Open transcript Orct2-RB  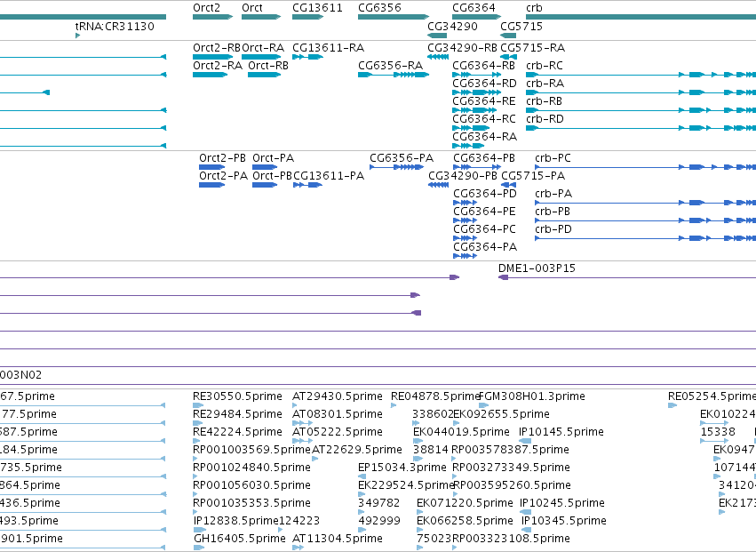coord(217,48)
